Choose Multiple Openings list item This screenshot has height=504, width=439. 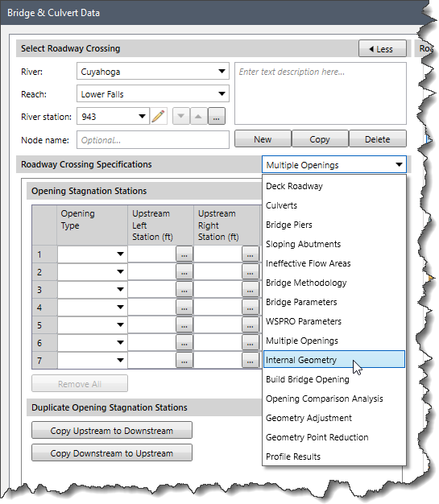(x=334, y=341)
